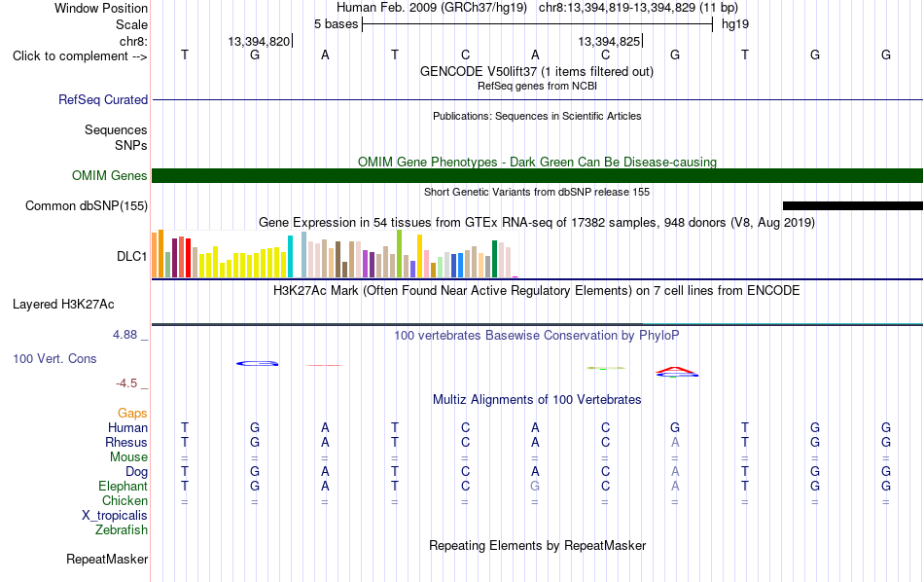This screenshot has width=924, height=582.
Task: Click the Human species label
Action: tap(127, 427)
